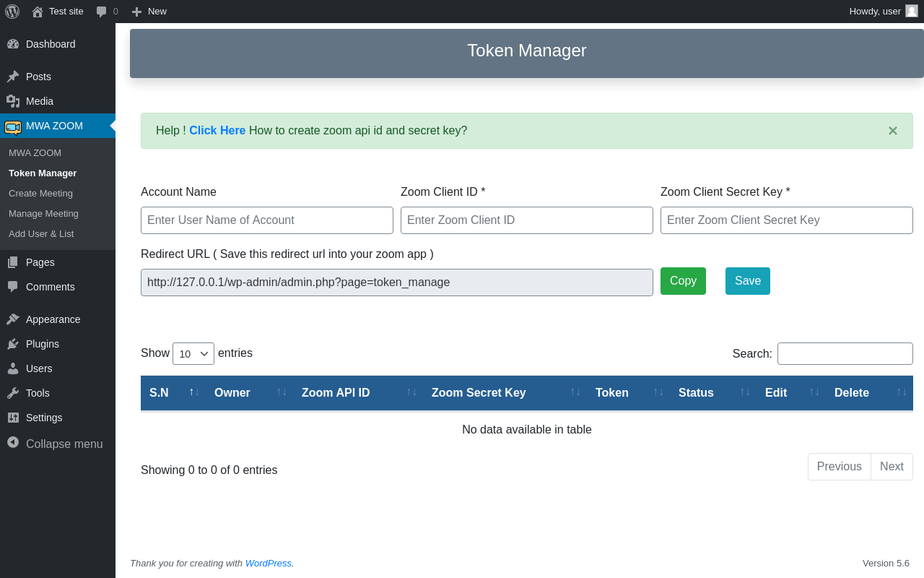Click the Pages icon in sidebar
Viewport: 924px width, 578px height.
(x=13, y=262)
